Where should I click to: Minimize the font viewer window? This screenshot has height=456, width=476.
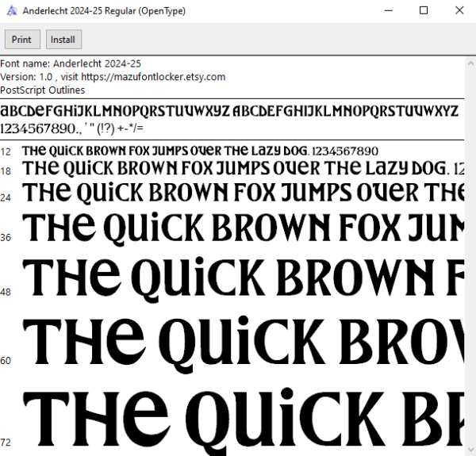click(x=389, y=10)
